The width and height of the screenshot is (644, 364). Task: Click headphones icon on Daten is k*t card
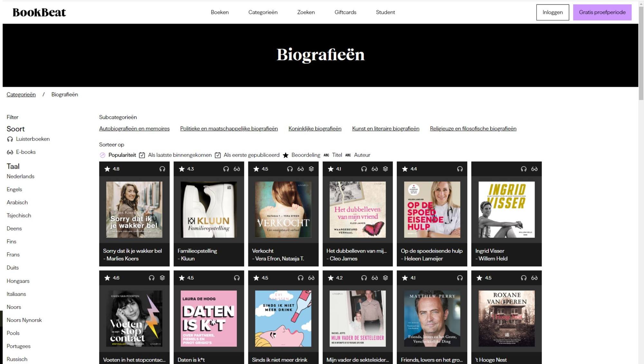tap(237, 278)
